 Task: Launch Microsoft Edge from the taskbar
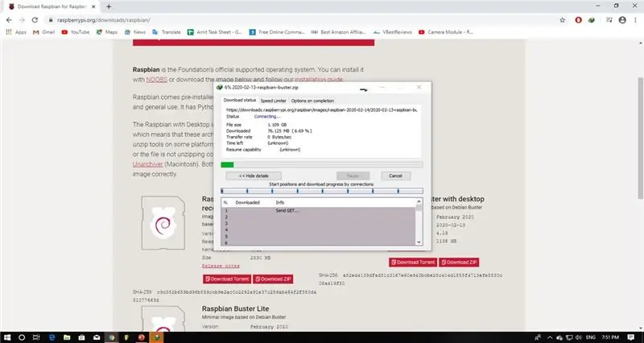point(52,337)
